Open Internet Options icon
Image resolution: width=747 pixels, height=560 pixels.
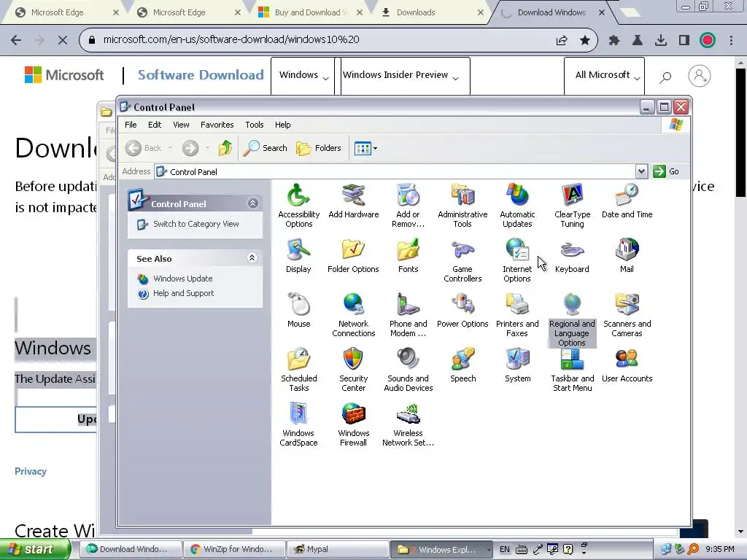tap(517, 261)
